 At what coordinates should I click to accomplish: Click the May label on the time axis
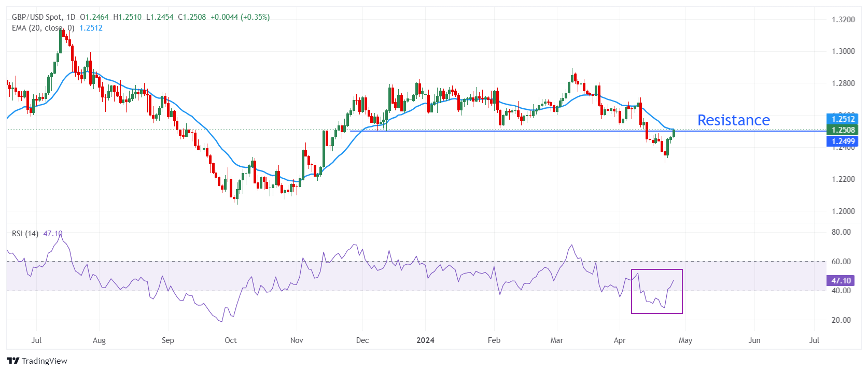point(685,340)
